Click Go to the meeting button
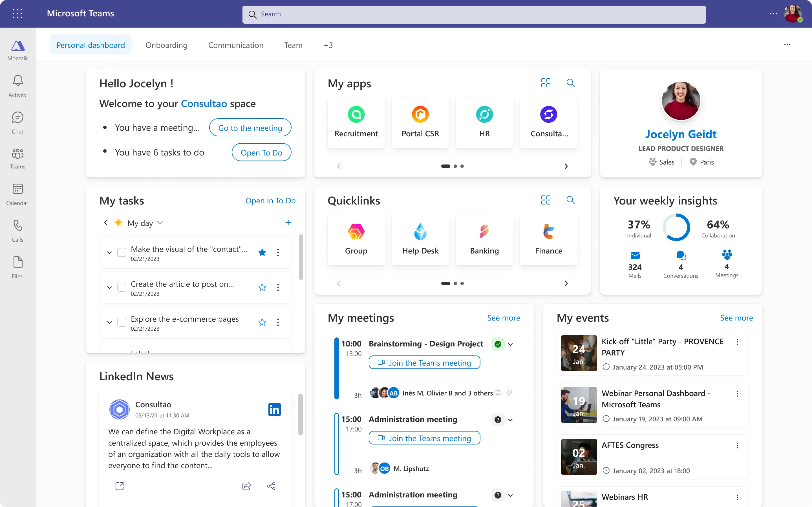The image size is (812, 507). point(250,127)
